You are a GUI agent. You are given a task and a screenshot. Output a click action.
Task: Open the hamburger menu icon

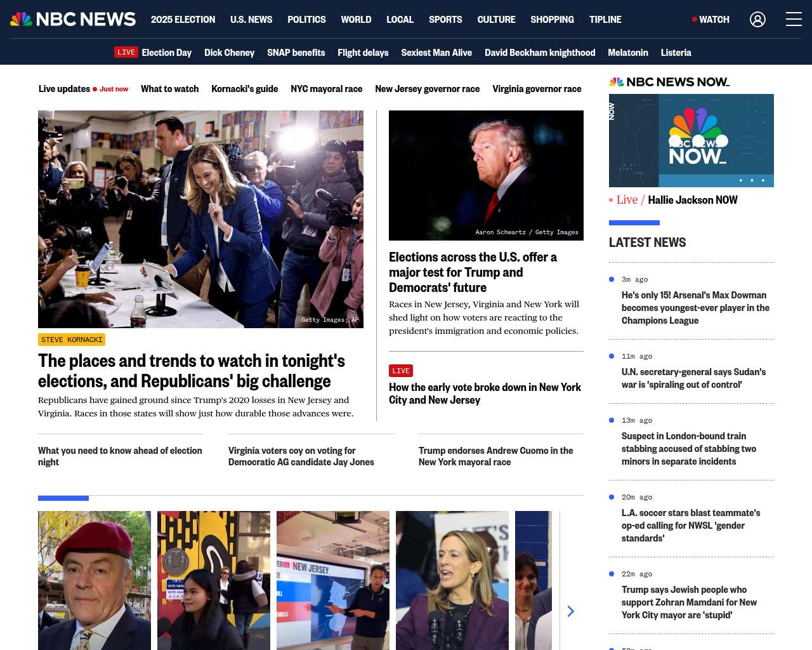point(794,19)
